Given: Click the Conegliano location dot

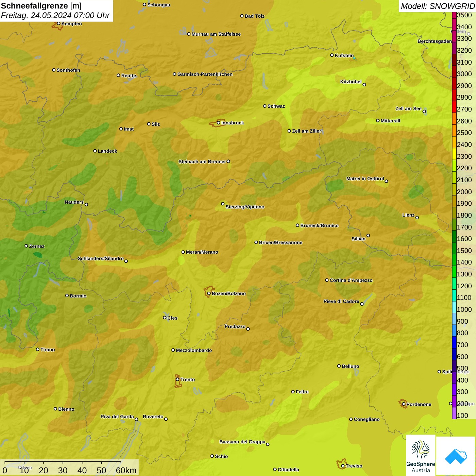Looking at the screenshot, I should [x=351, y=419].
